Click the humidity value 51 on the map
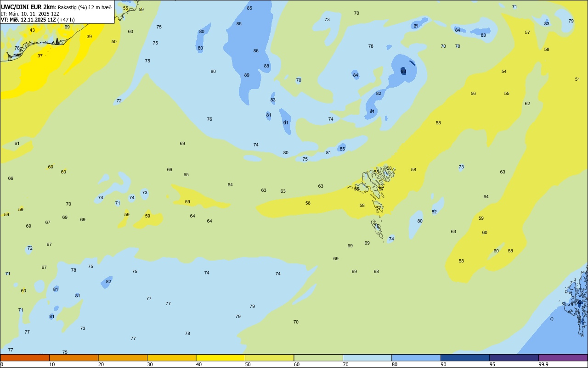Viewport: 588px width, 368px height. (x=577, y=79)
